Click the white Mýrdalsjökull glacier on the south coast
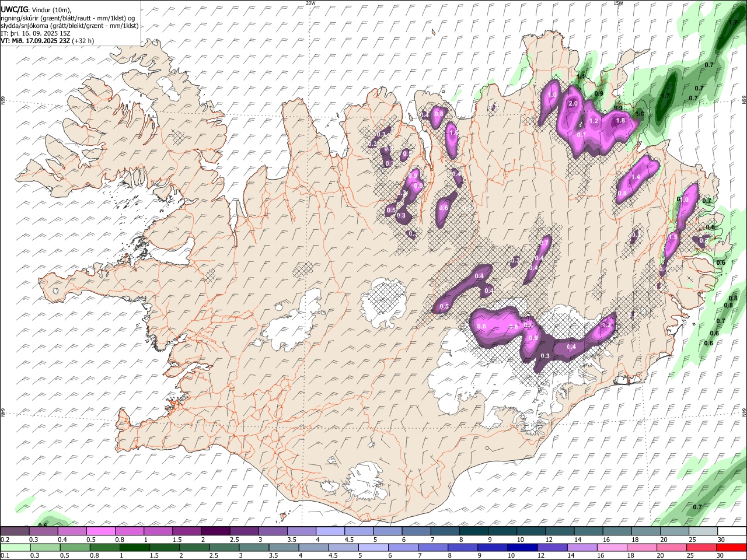This screenshot has height=560, width=747. coord(365,483)
